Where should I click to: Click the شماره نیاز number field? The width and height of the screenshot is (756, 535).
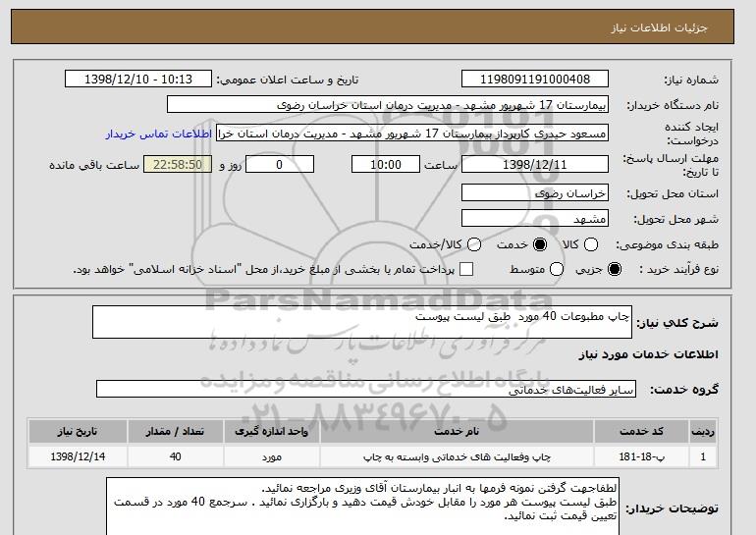pos(535,80)
